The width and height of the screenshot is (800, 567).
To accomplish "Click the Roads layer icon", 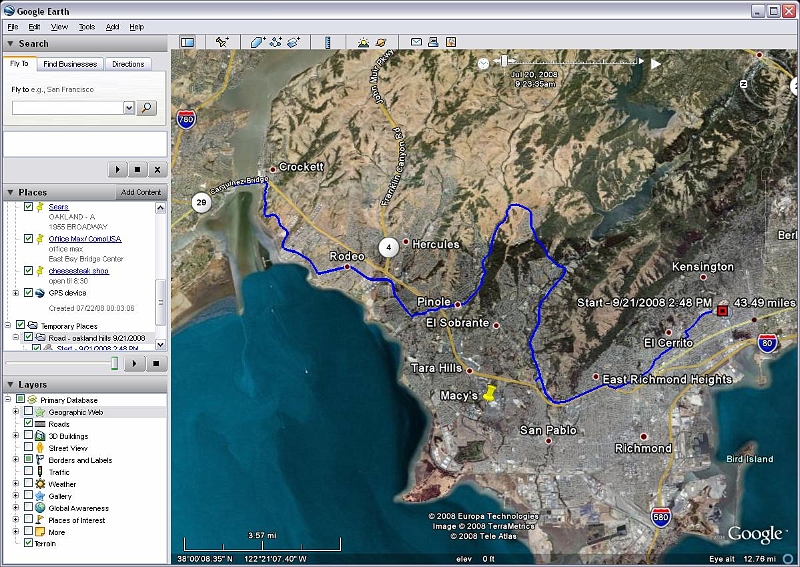I will tap(40, 424).
